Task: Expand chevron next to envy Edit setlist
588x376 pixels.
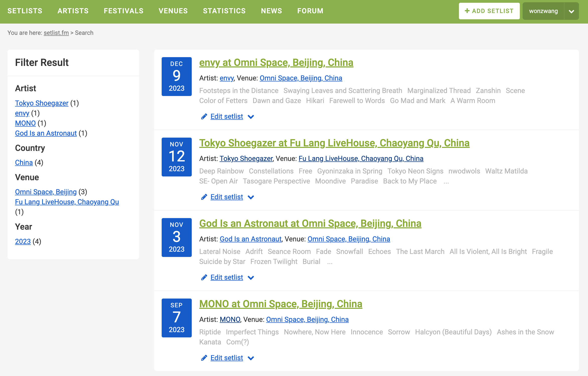Action: (251, 117)
